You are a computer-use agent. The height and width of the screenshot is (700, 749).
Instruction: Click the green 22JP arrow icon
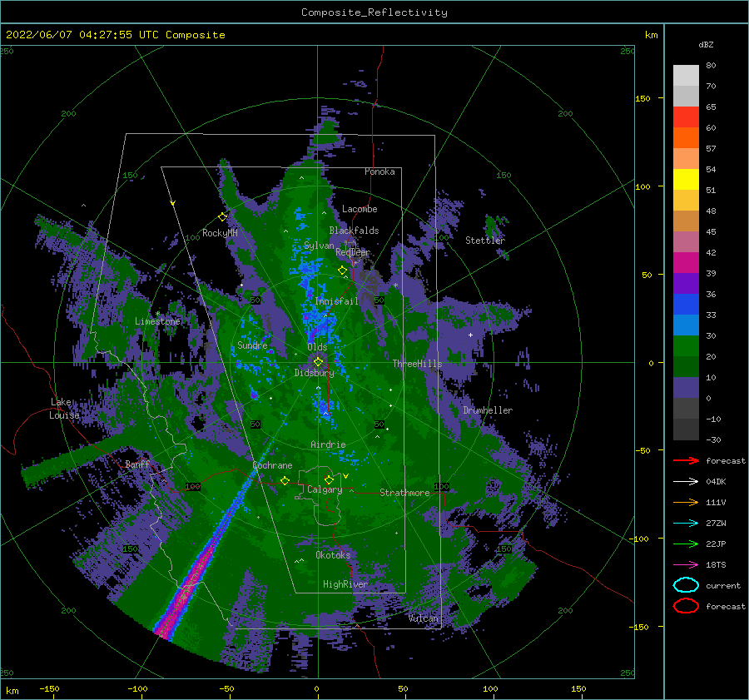point(686,544)
